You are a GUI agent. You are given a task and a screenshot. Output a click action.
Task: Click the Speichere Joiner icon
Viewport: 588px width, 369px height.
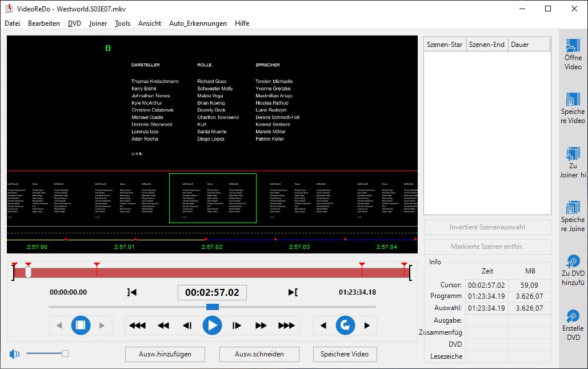point(573,208)
